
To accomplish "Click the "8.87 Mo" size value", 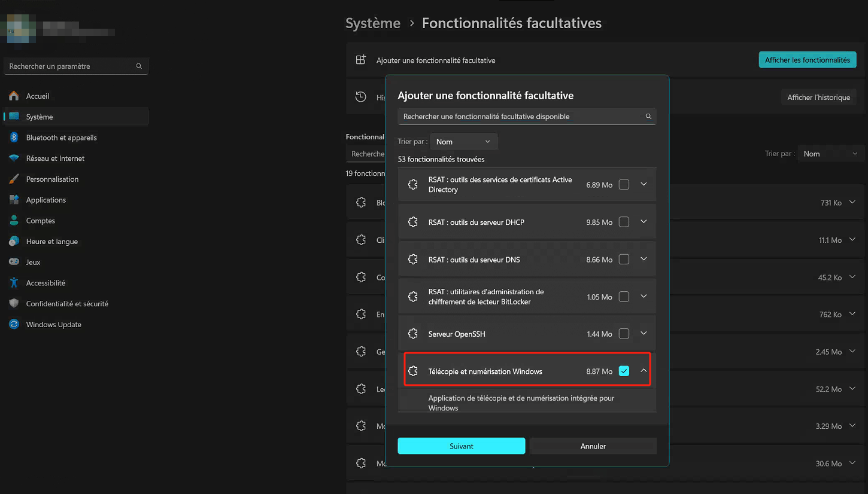I will pyautogui.click(x=599, y=371).
